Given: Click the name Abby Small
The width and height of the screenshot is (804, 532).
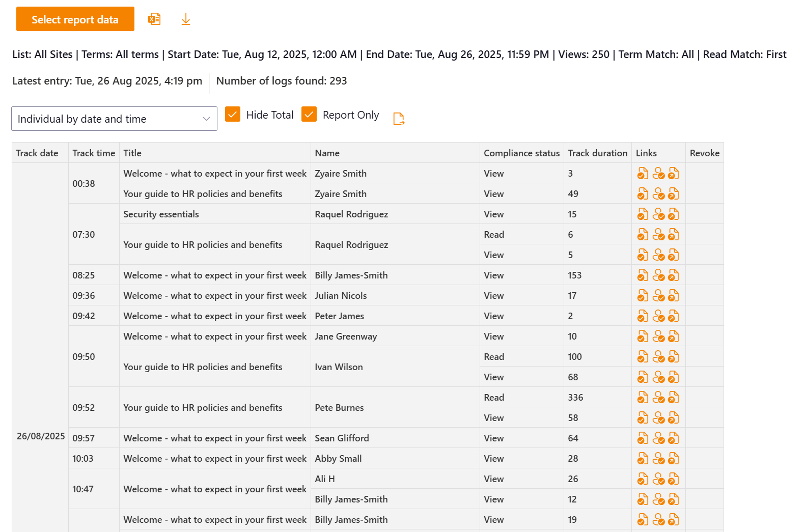Looking at the screenshot, I should coord(338,459).
